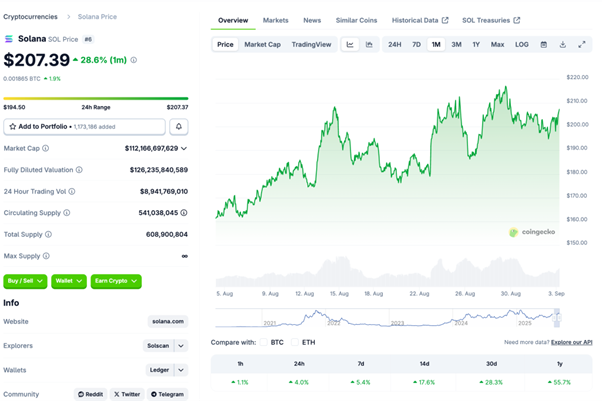Open X Twitter community link
The height and width of the screenshot is (401, 602).
[x=127, y=394]
